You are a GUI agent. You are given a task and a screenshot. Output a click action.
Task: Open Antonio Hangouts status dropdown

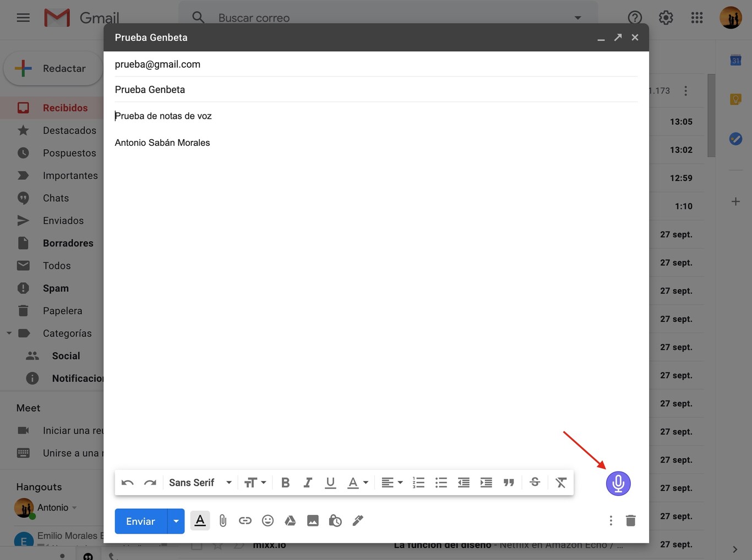coord(74,508)
